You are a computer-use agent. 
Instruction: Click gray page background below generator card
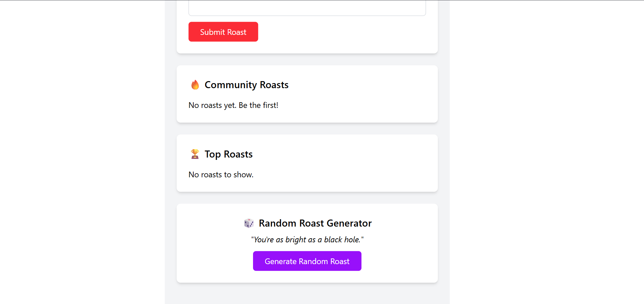click(307, 294)
